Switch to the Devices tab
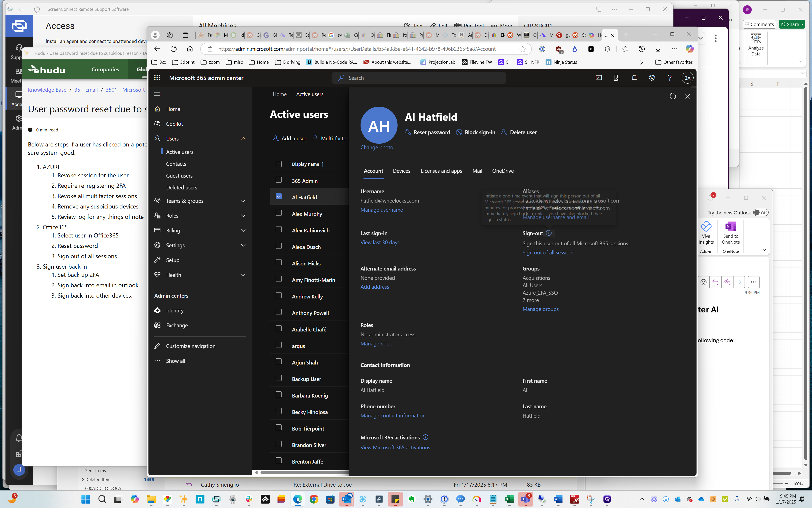Image resolution: width=812 pixels, height=508 pixels. pos(401,171)
